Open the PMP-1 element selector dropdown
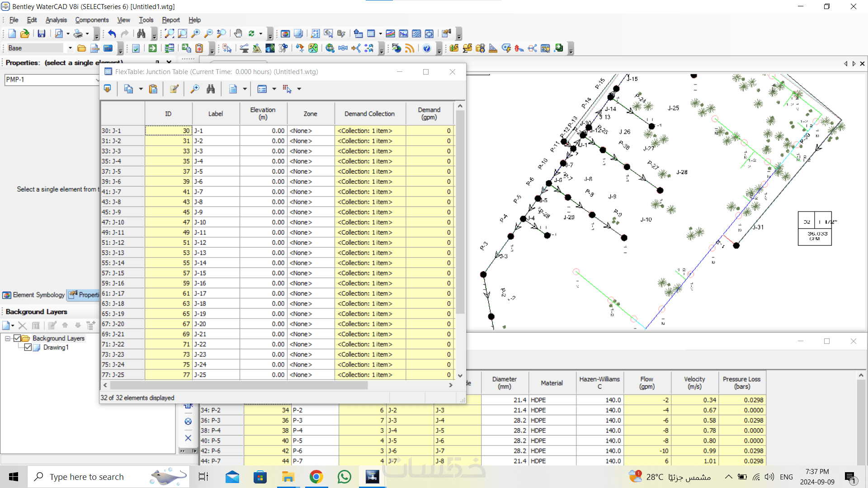The width and height of the screenshot is (868, 488). click(x=97, y=80)
